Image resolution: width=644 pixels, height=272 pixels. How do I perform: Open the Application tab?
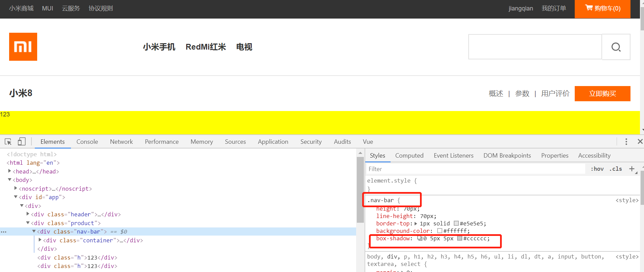[273, 142]
